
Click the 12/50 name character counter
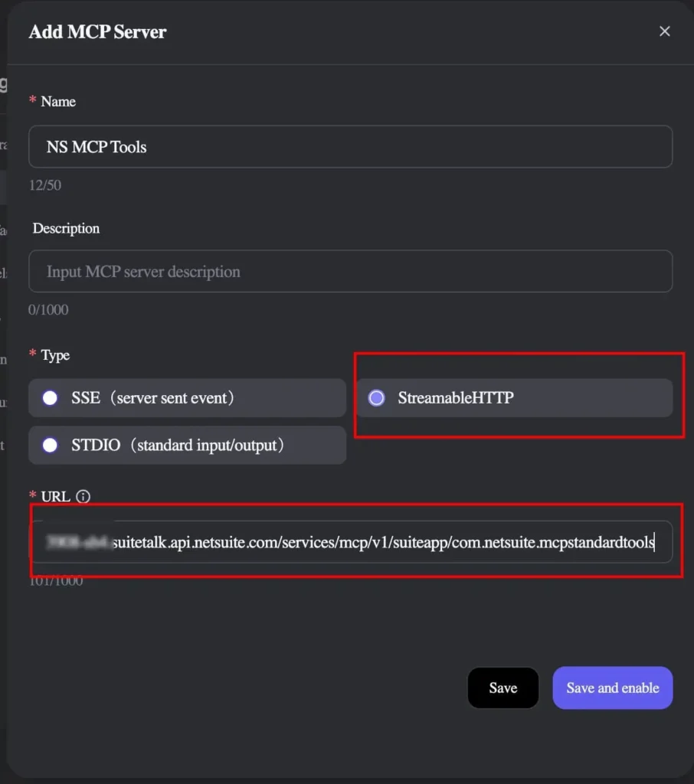[x=45, y=185]
